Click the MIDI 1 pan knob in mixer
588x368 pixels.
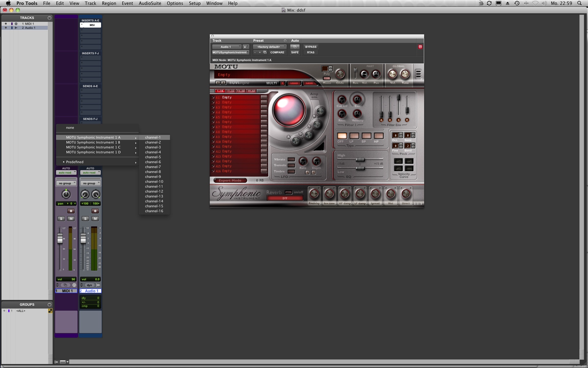click(66, 194)
